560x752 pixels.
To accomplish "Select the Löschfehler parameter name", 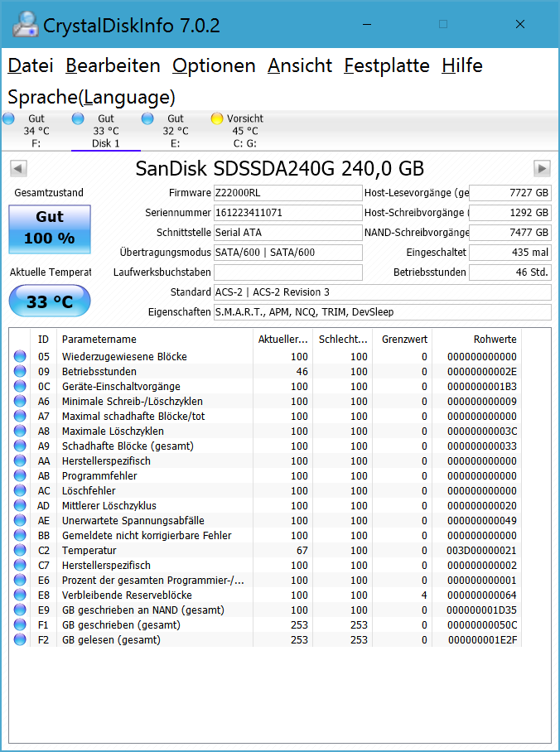I will point(89,490).
